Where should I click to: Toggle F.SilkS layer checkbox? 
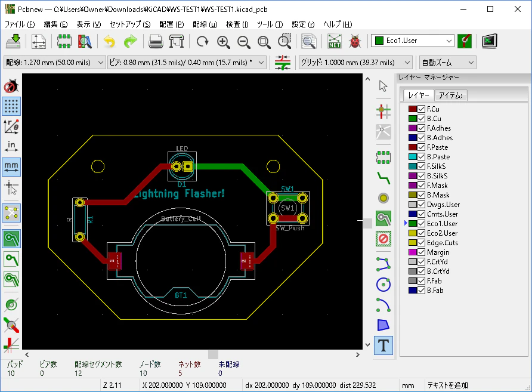422,166
